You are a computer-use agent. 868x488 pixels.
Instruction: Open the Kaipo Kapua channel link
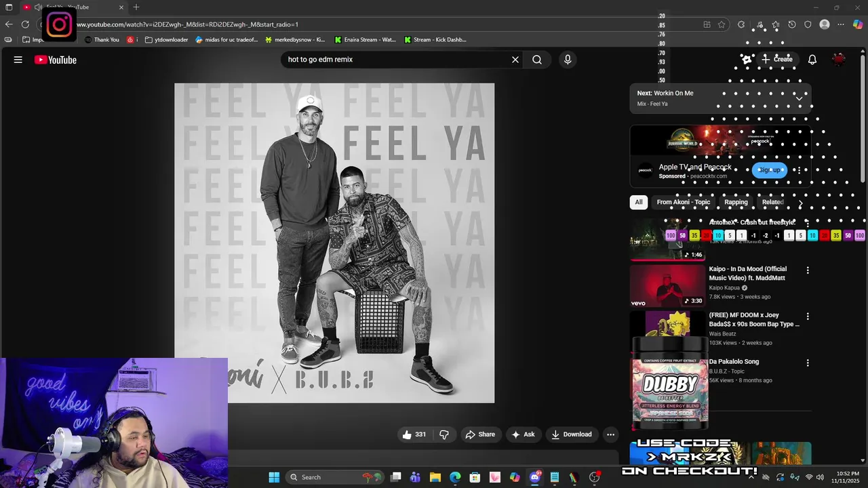[x=724, y=287]
